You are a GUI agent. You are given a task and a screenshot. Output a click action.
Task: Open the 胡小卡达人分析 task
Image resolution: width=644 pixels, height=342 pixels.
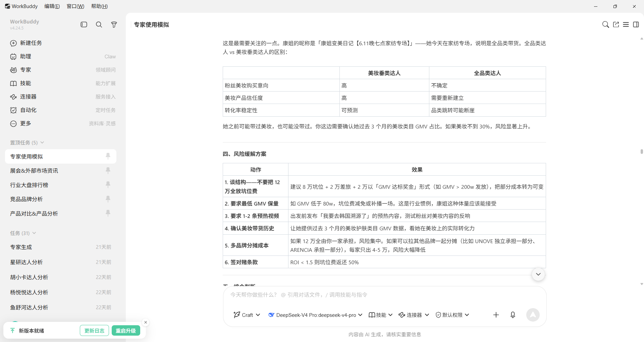(61, 277)
